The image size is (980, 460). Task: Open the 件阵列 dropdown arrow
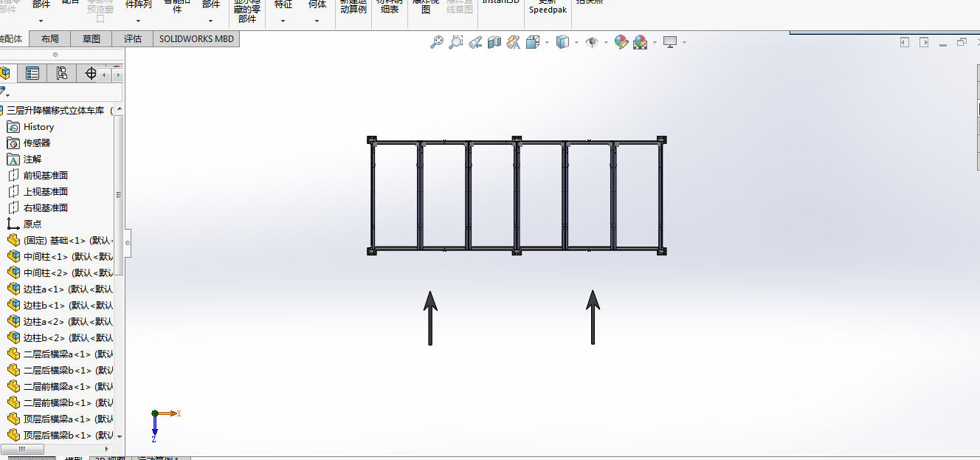(x=138, y=21)
